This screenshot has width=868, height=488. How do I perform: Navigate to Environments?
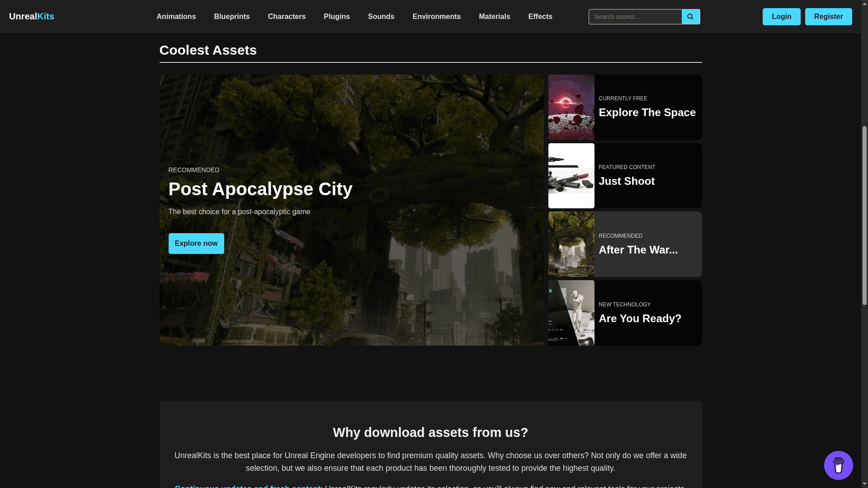436,16
